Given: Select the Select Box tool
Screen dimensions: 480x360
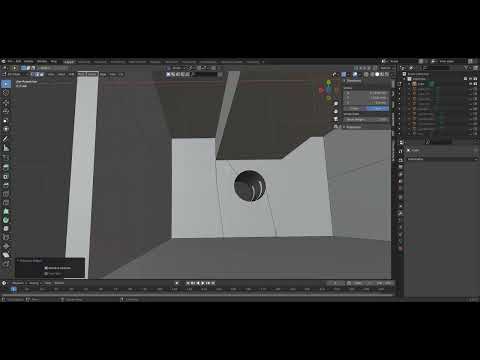Looking at the screenshot, I should (x=6, y=83).
